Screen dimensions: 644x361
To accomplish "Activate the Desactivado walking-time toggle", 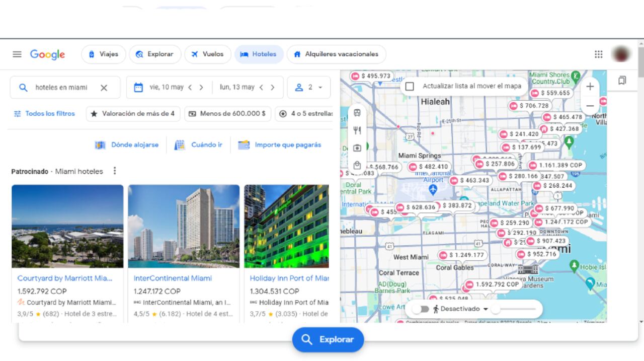I will tap(421, 309).
